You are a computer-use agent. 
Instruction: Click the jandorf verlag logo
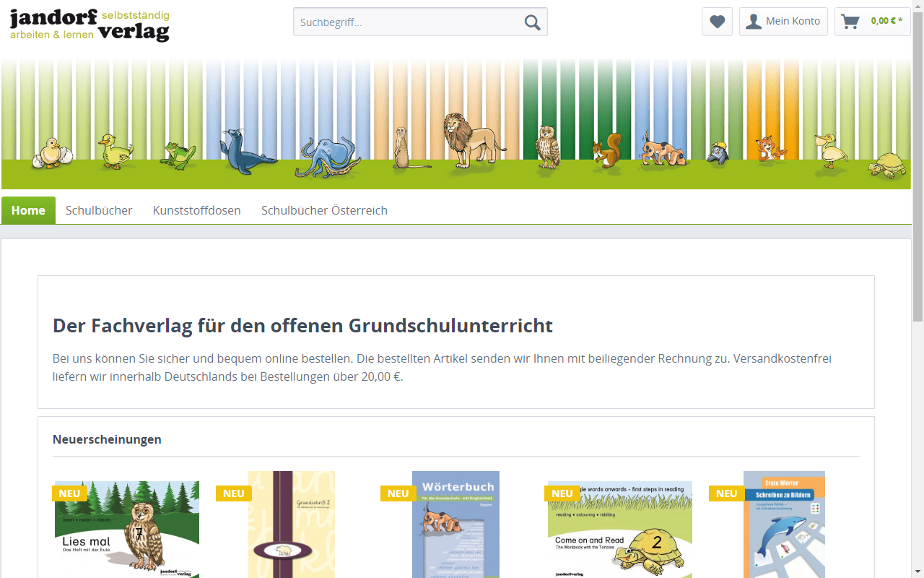pos(90,25)
